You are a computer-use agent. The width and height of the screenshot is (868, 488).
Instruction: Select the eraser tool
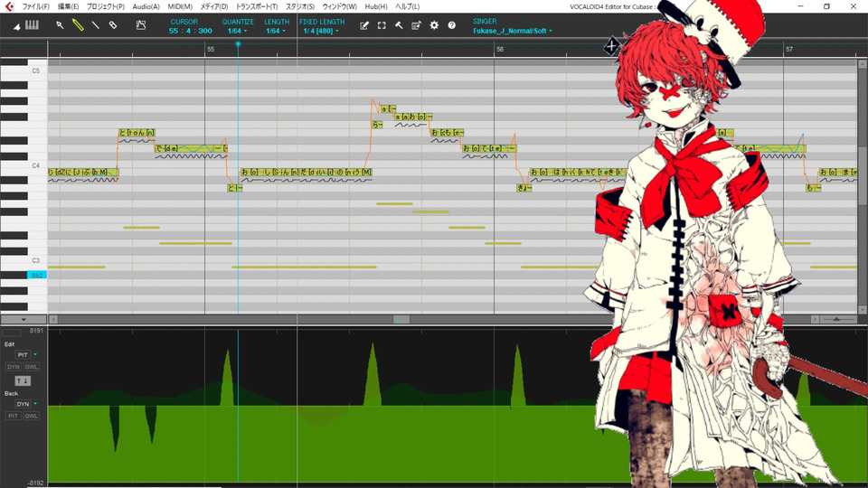click(x=113, y=25)
